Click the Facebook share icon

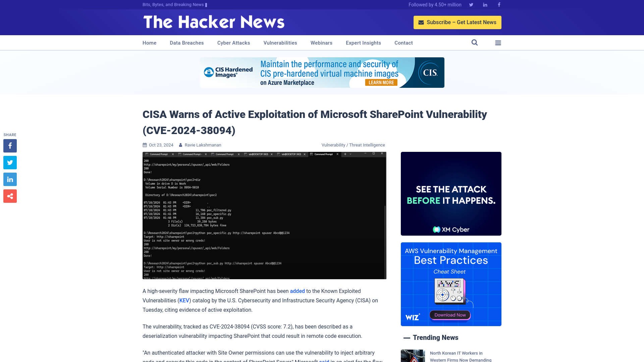coord(10,145)
